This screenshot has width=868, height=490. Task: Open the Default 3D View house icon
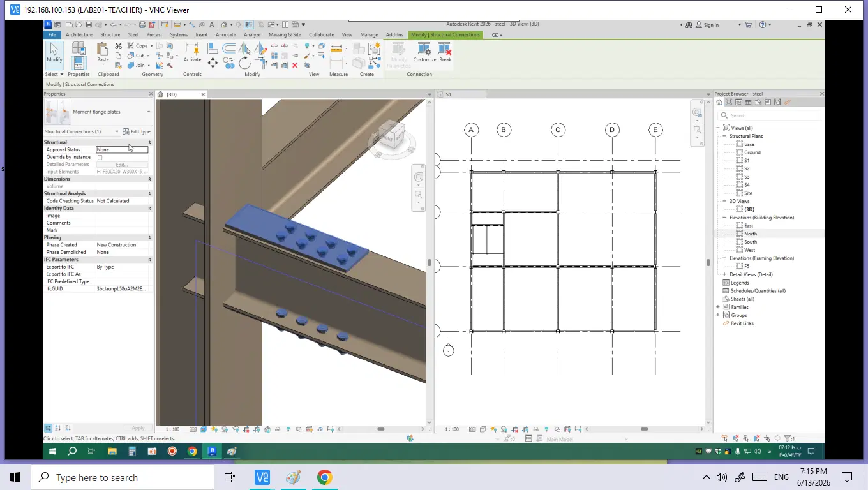(224, 25)
